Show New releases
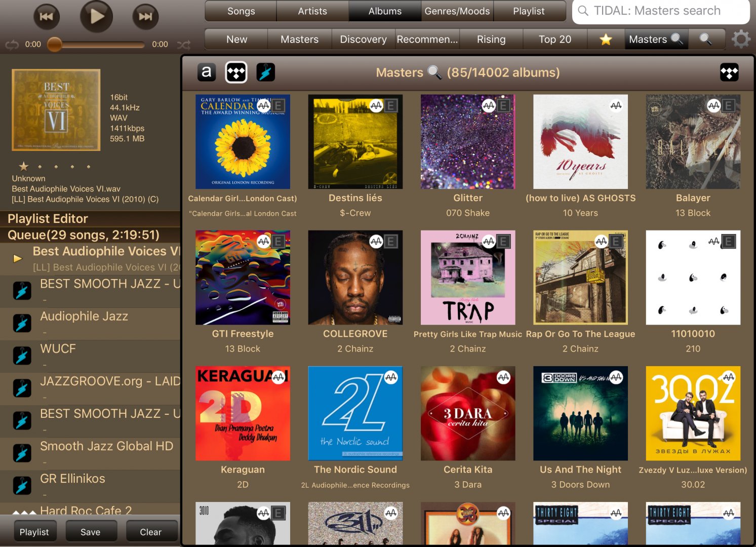Screen dimensions: 756x547 coord(236,39)
